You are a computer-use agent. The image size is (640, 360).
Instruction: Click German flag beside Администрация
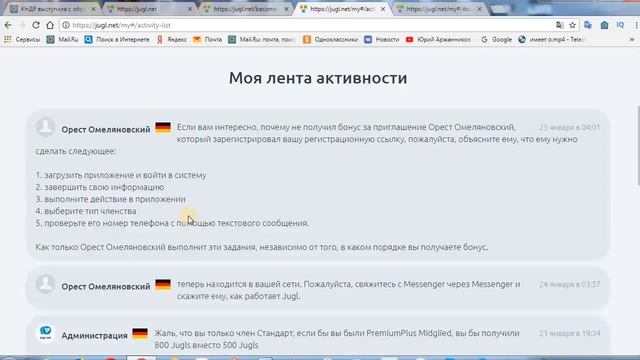click(x=140, y=333)
